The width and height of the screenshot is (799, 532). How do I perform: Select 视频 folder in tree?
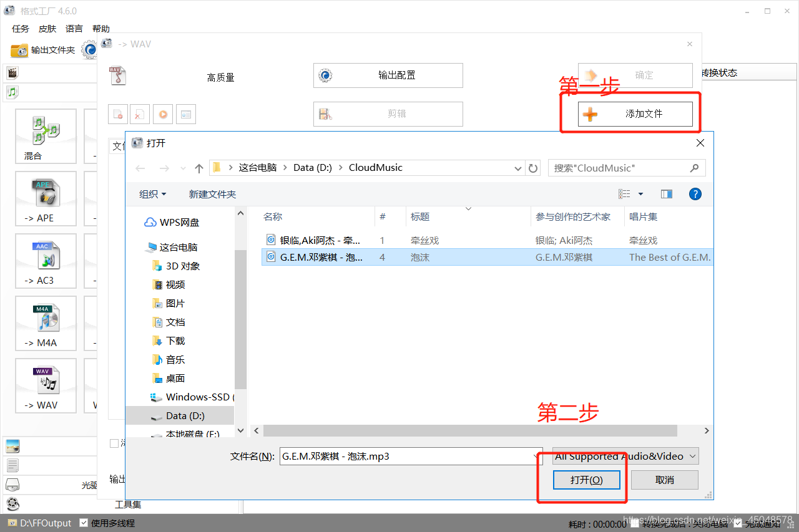169,284
